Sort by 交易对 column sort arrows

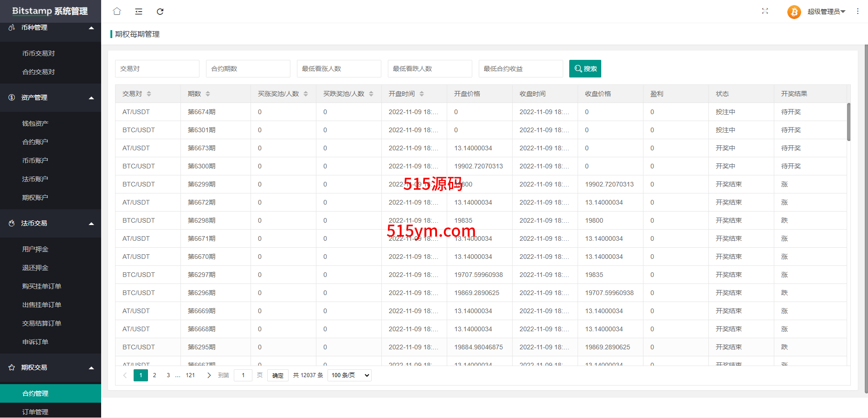coord(149,94)
